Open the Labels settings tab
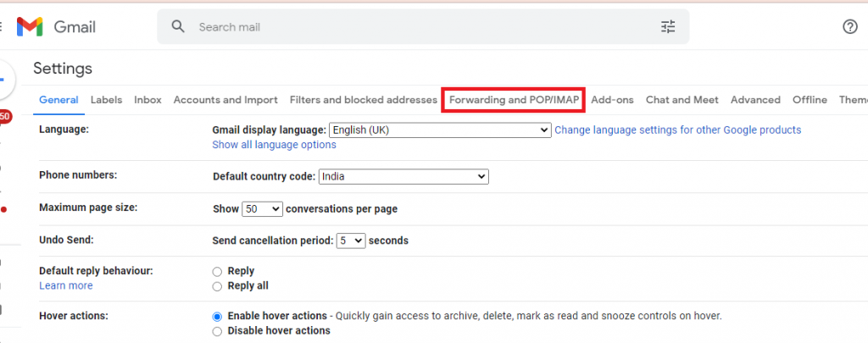 pos(106,100)
